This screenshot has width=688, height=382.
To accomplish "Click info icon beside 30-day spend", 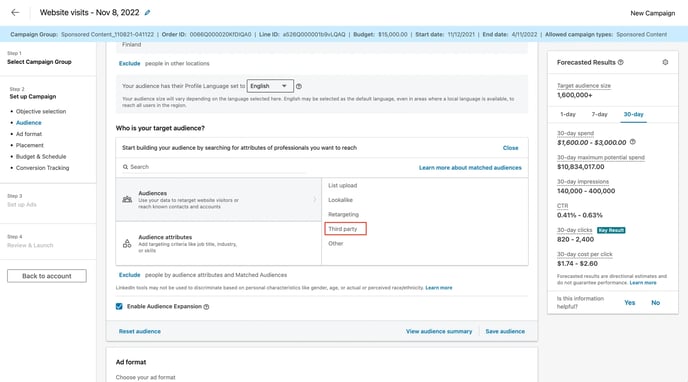I will [632, 142].
